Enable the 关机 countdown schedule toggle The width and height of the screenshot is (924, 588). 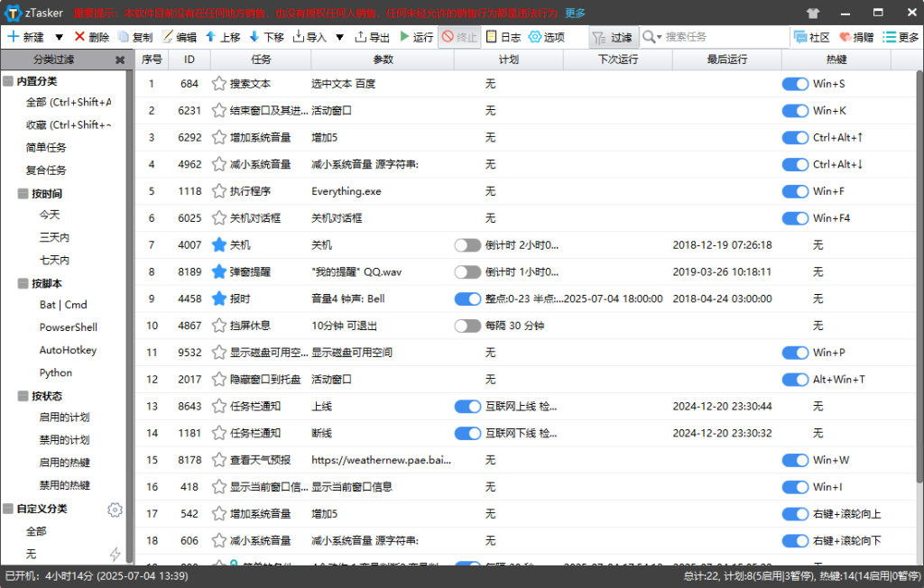(467, 245)
